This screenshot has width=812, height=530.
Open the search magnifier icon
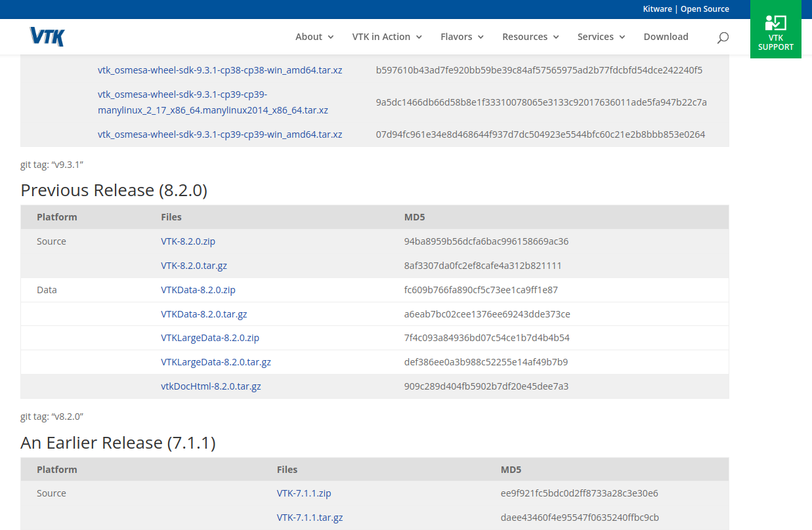(723, 37)
